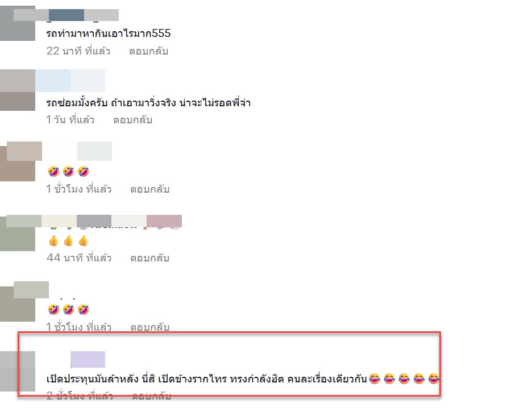The image size is (532, 412).
Task: Click the last laughing emoji in bottom comment
Action: coord(434,378)
